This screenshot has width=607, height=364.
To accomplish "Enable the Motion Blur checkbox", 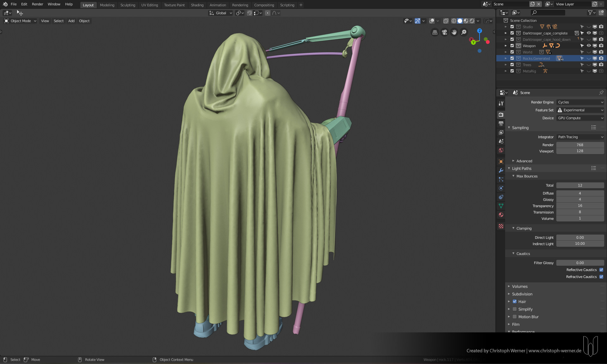I will pyautogui.click(x=515, y=317).
